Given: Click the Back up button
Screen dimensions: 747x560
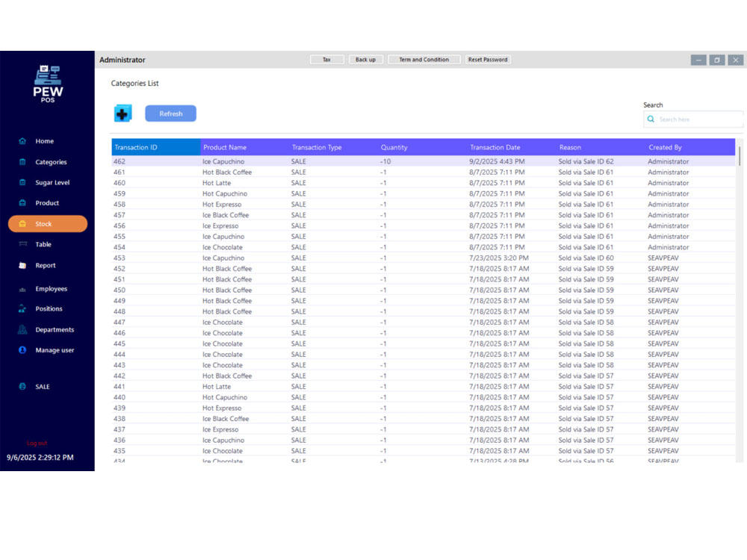Looking at the screenshot, I should click(x=365, y=60).
